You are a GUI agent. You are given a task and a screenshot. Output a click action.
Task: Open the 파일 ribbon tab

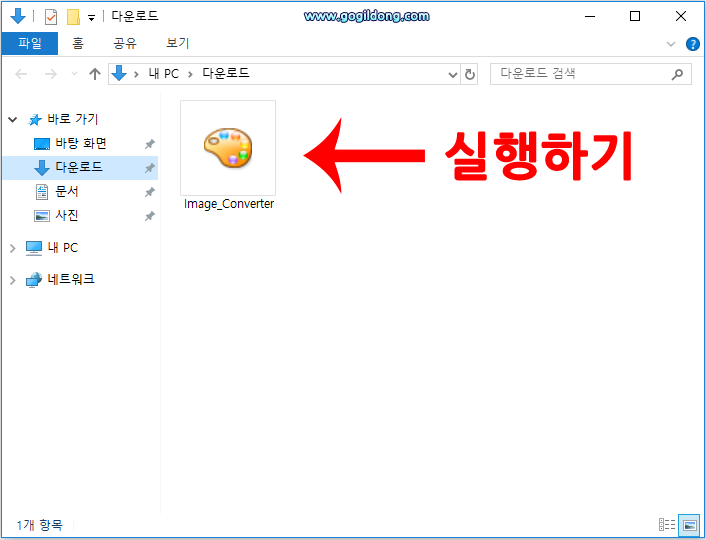coord(30,43)
